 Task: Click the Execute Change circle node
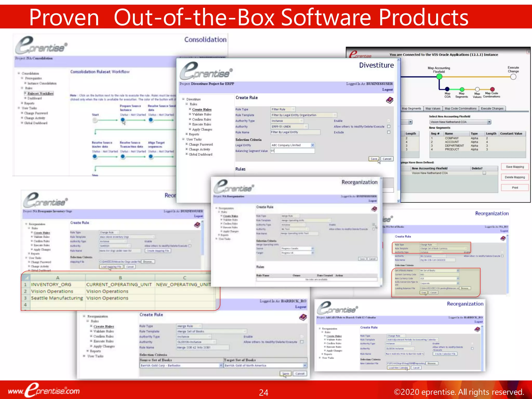pos(513,77)
